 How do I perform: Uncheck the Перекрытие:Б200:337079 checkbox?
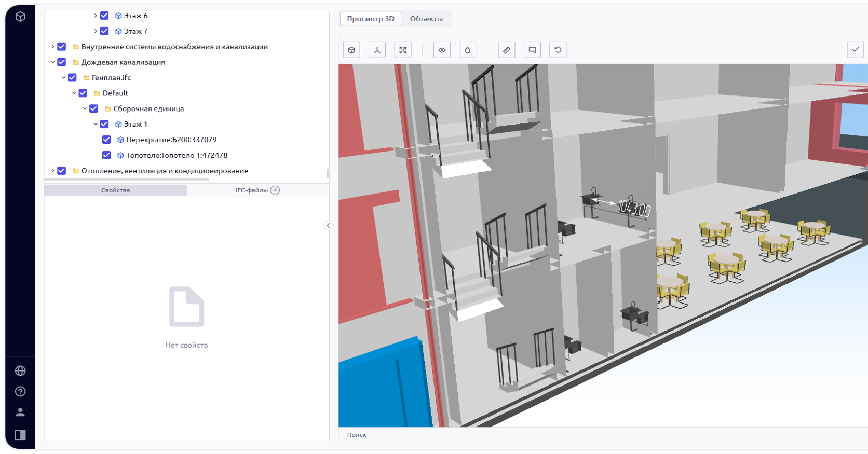(106, 140)
